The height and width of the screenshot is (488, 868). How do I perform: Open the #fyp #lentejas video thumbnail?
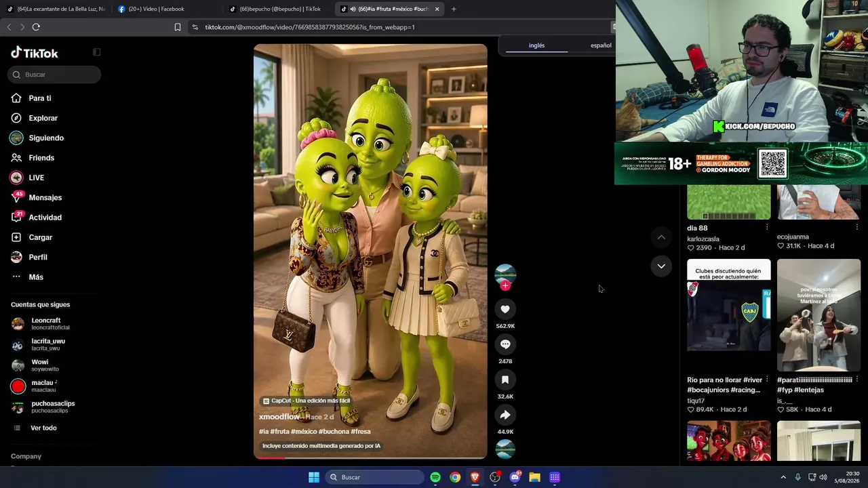818,315
